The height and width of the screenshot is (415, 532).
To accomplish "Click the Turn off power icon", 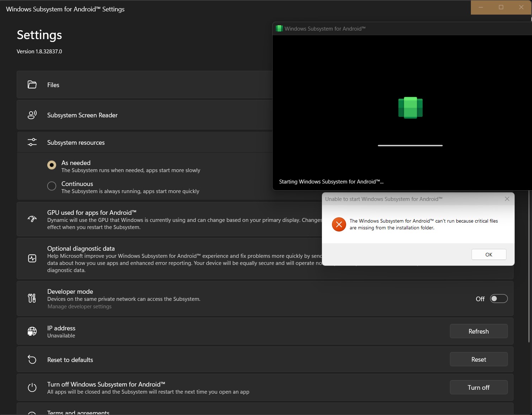I will [x=32, y=387].
